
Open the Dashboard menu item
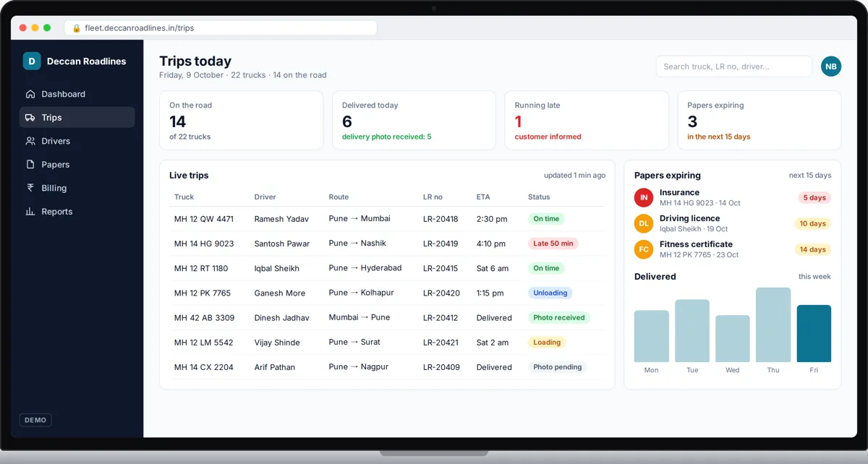pyautogui.click(x=77, y=94)
